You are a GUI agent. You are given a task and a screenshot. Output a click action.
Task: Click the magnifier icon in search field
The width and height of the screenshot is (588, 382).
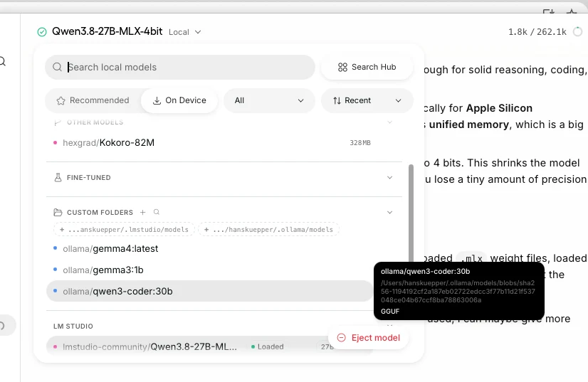click(x=57, y=67)
